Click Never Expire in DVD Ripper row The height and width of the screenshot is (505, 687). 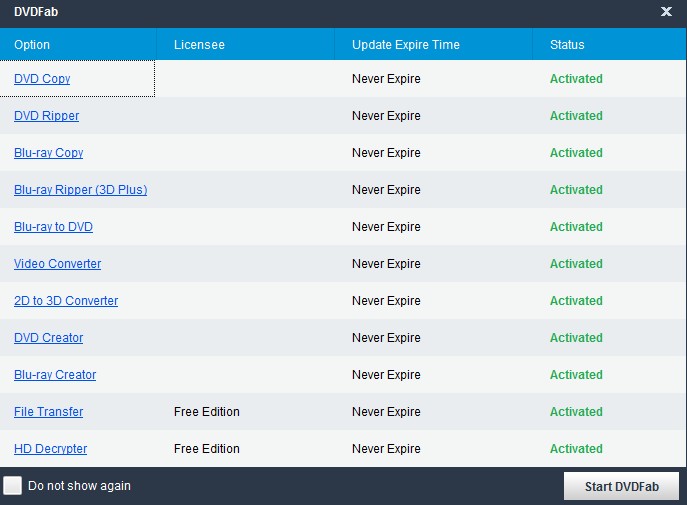386,116
